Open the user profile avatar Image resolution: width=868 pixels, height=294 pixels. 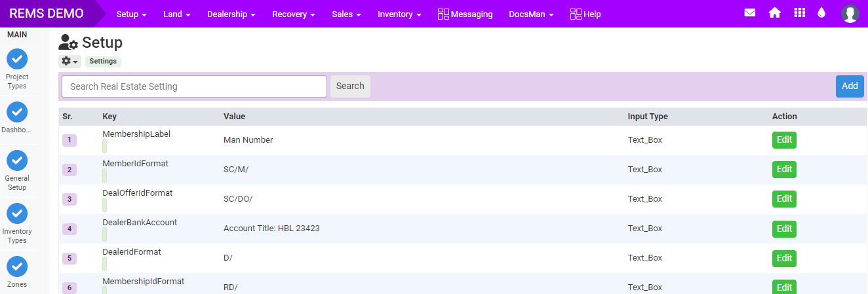coord(850,14)
